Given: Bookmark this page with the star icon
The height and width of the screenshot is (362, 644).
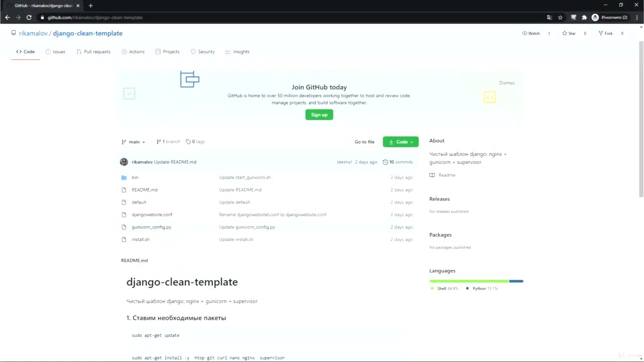Looking at the screenshot, I should tap(560, 17).
